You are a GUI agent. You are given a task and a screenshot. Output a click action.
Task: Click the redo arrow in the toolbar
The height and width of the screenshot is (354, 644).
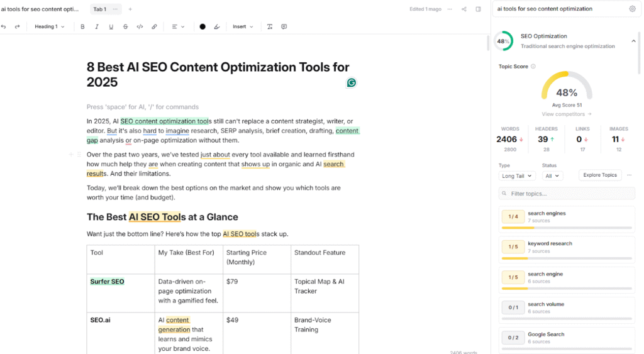point(17,27)
